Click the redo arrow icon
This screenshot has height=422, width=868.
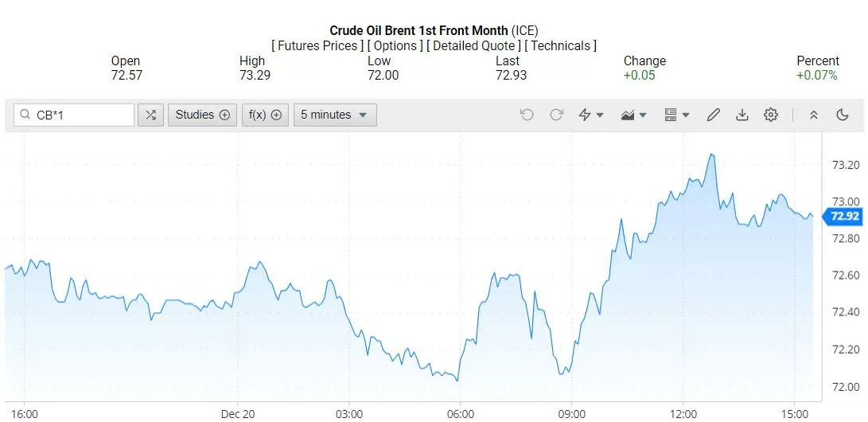(x=556, y=115)
